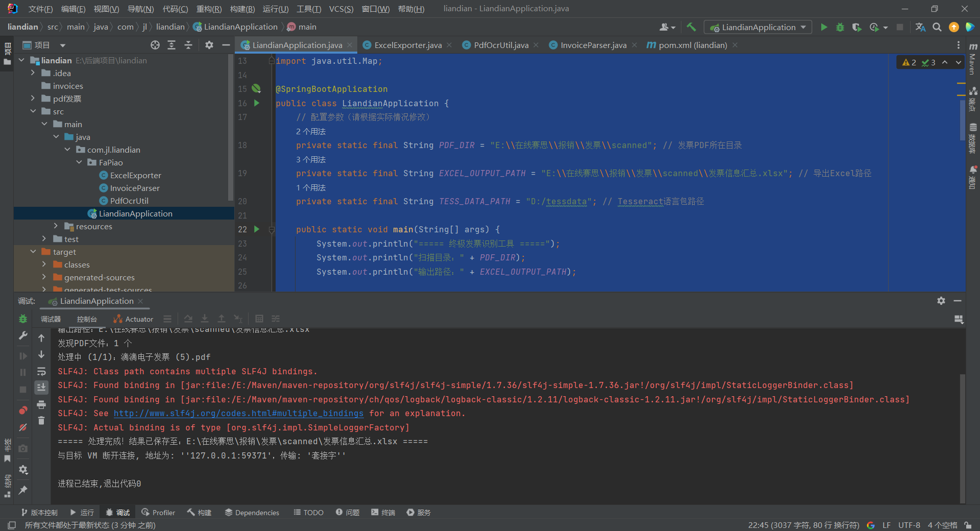The width and height of the screenshot is (980, 531).
Task: Close the LiandianApplication.java editor tab
Action: 350,45
